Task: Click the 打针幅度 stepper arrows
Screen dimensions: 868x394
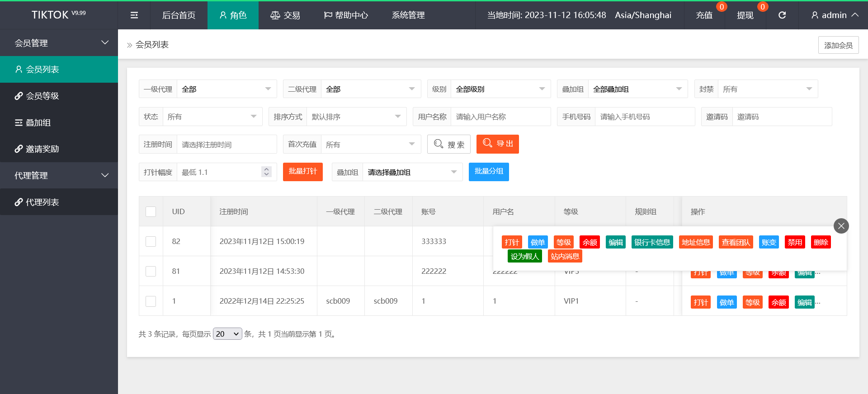Action: (266, 172)
